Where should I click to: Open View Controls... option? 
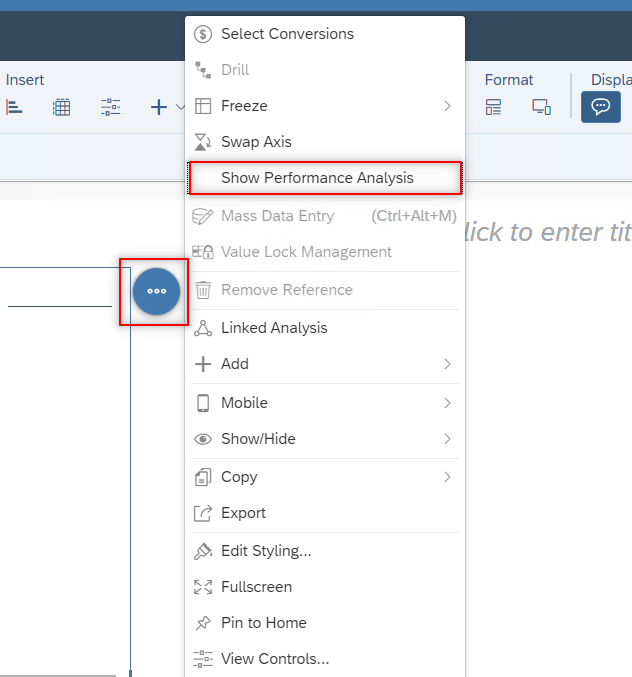[x=325, y=659]
